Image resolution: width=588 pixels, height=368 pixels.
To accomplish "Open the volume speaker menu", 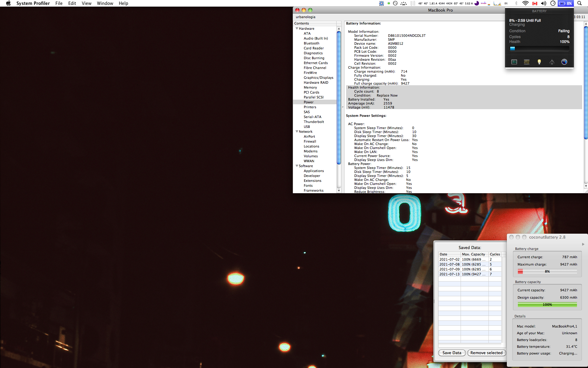I will (544, 3).
